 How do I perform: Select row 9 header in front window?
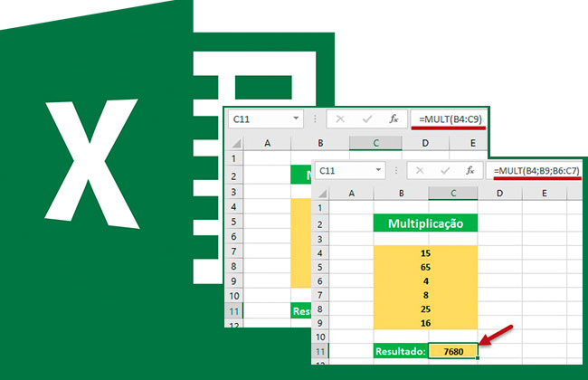(x=320, y=323)
